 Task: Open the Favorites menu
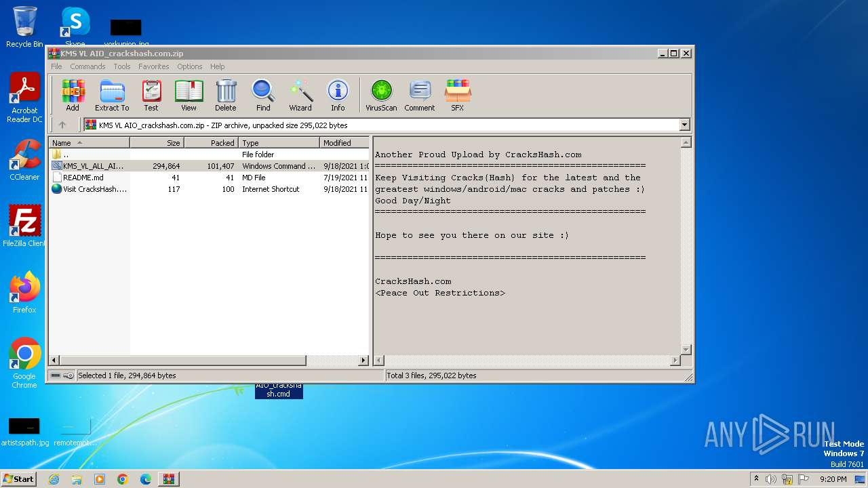click(154, 66)
